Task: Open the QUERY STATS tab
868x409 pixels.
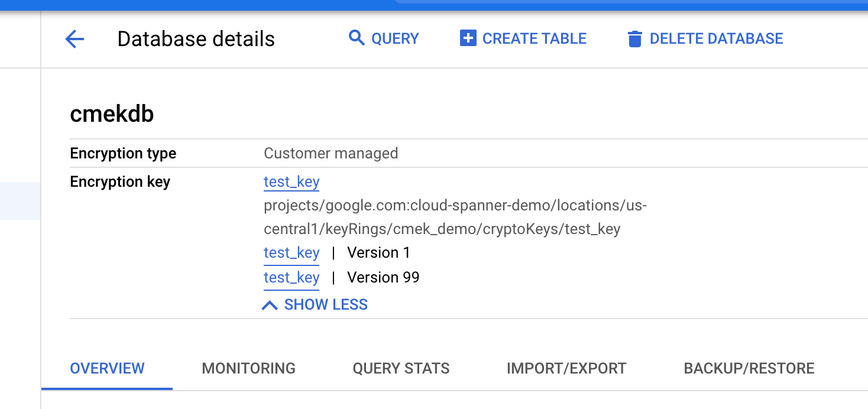Action: pyautogui.click(x=401, y=368)
